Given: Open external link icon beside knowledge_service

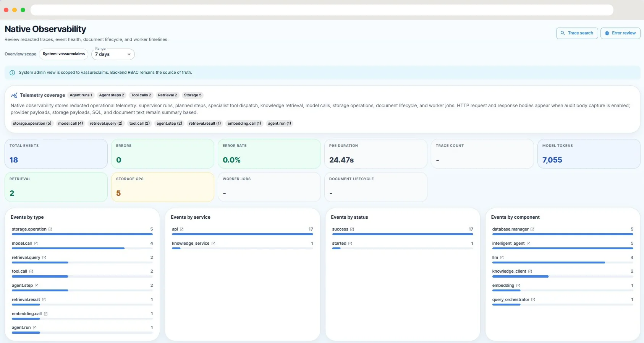Looking at the screenshot, I should click(214, 244).
